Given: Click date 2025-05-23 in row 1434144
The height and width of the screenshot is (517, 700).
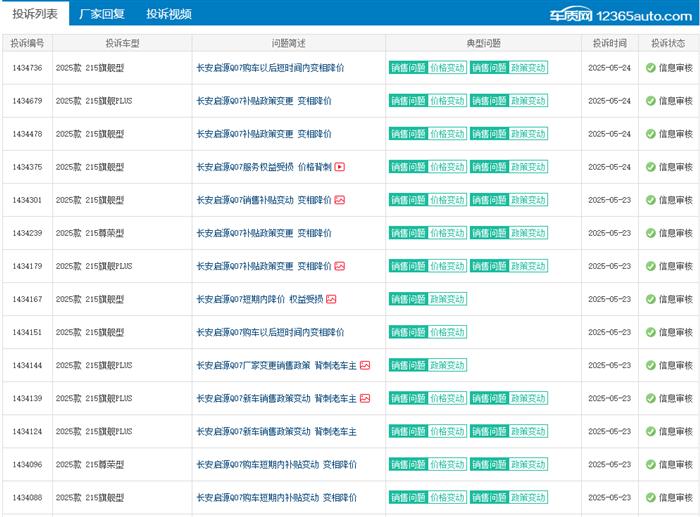Looking at the screenshot, I should 610,365.
